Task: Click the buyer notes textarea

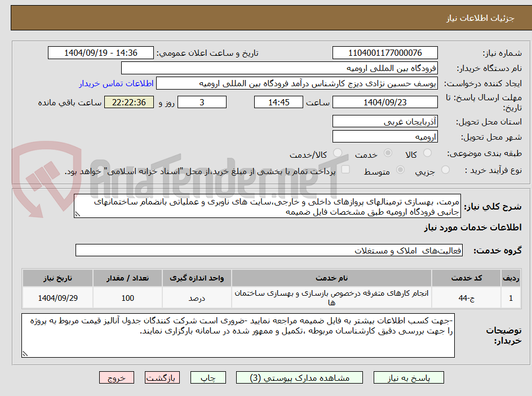Action: pos(238,335)
